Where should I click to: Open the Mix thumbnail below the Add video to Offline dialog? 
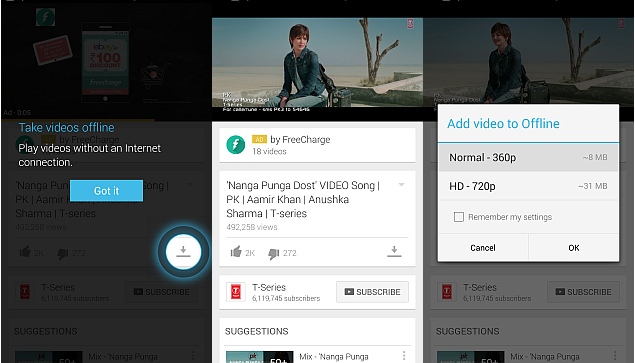(471, 357)
